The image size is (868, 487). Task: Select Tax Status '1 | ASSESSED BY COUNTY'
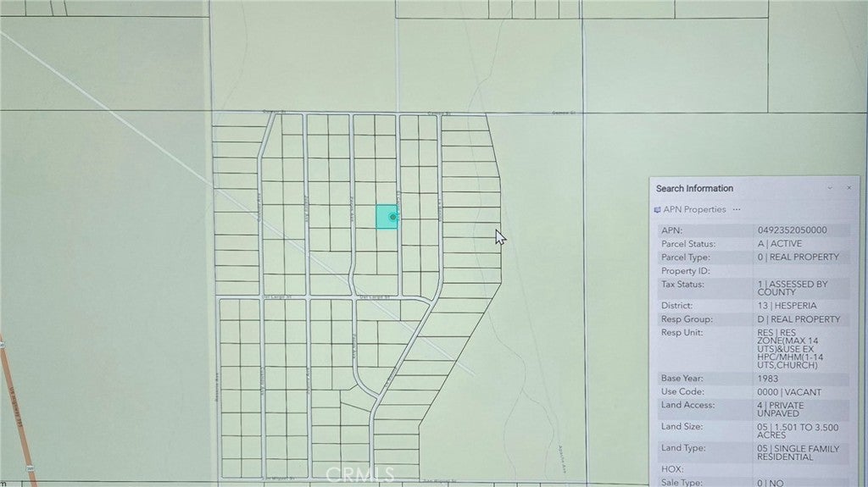tap(793, 288)
